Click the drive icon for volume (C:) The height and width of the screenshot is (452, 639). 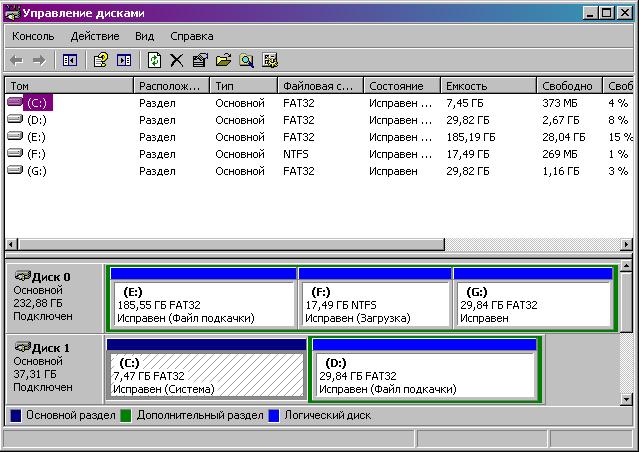(15, 102)
